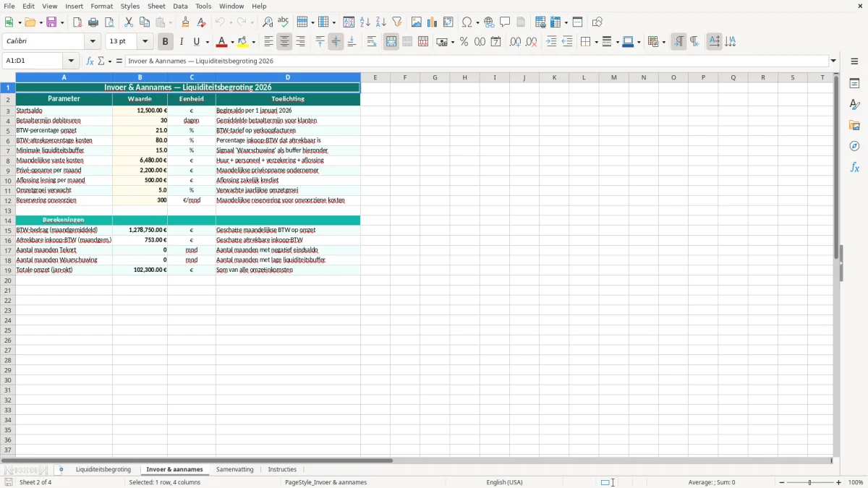Expand the Font Color dropdown arrow
This screenshot has width=868, height=488.
click(x=231, y=42)
